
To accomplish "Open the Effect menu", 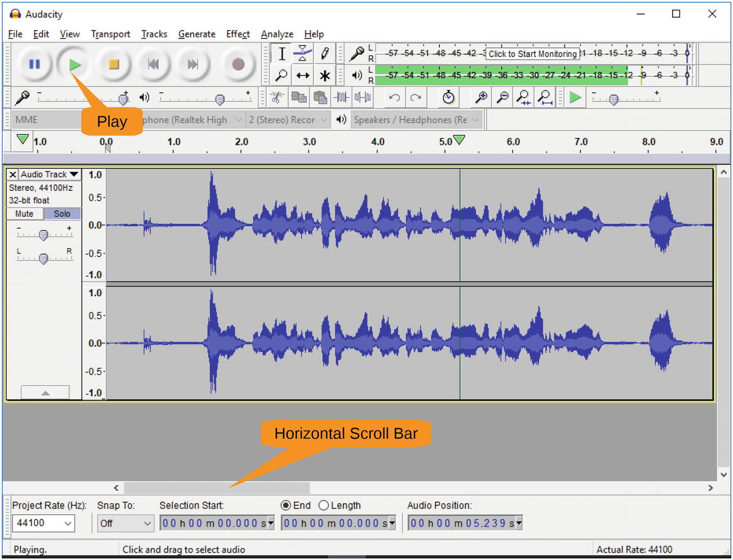I will coord(238,34).
